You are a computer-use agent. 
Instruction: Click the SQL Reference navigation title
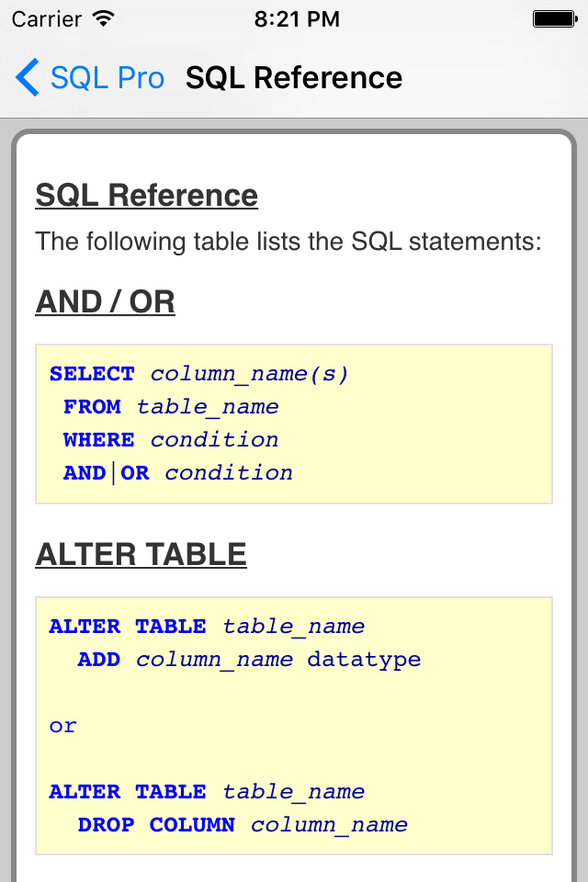294,78
